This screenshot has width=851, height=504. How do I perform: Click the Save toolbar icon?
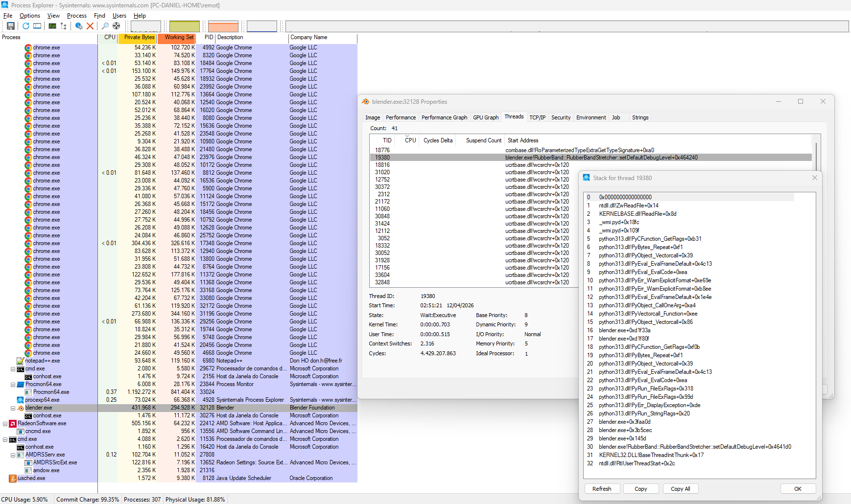pos(10,26)
